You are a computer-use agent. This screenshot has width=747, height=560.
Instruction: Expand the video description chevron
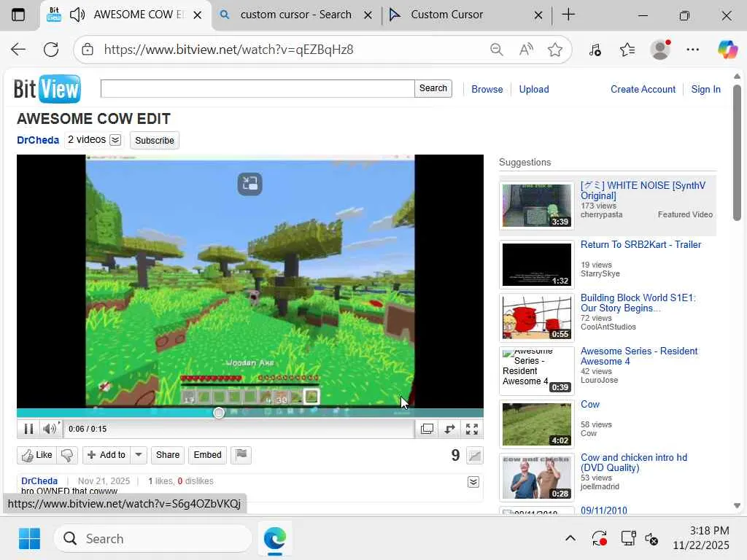[473, 482]
